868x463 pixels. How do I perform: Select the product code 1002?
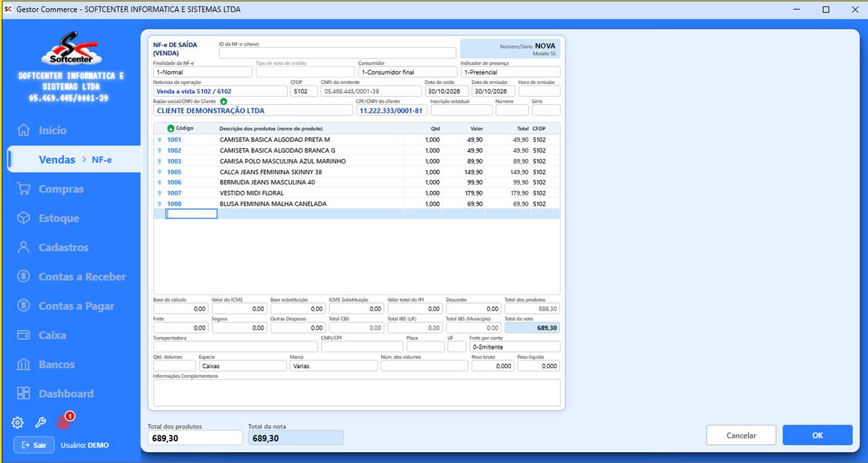click(174, 150)
